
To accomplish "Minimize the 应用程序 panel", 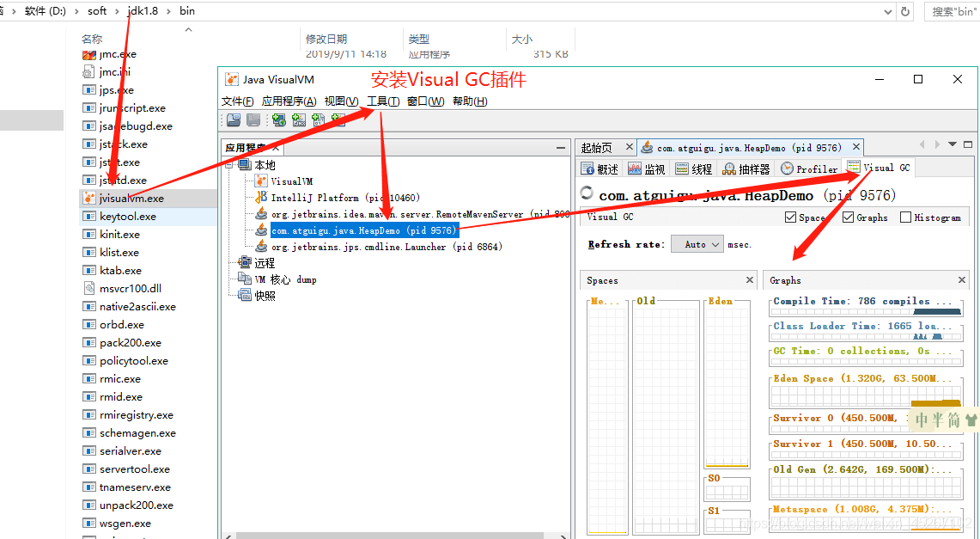I will tap(561, 148).
